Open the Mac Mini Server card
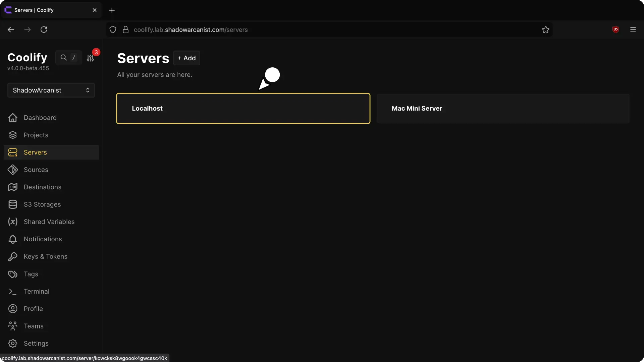The height and width of the screenshot is (362, 644). point(503,108)
